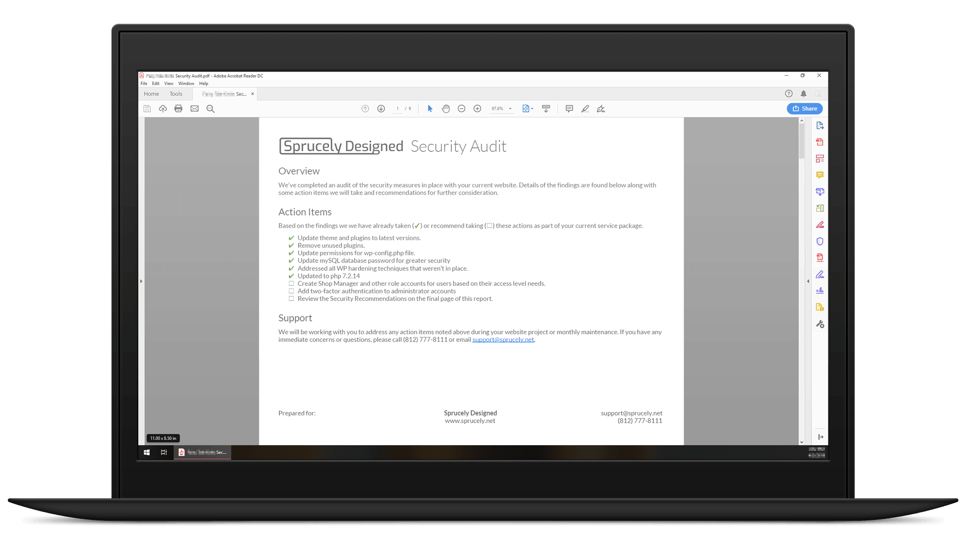Go to next page arrow
This screenshot has width=980, height=551.
click(381, 109)
